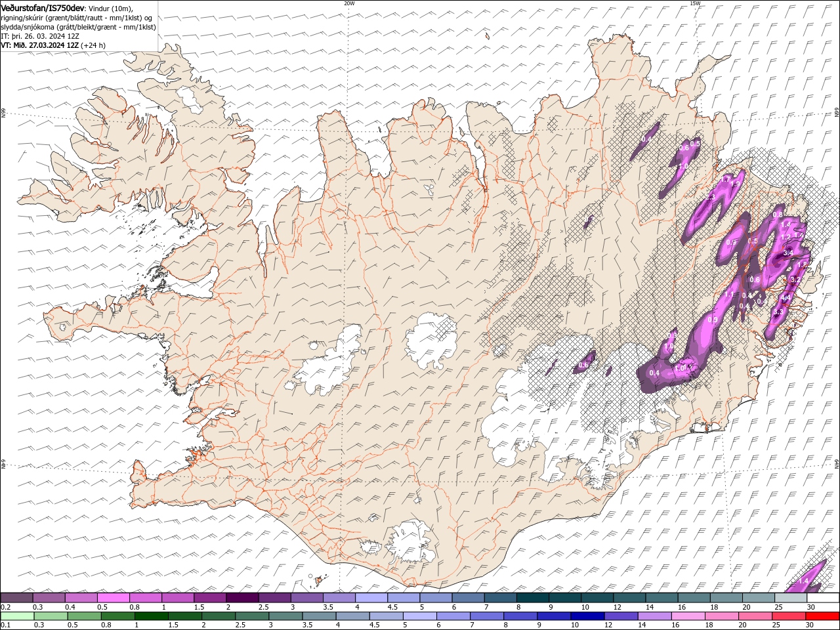Screen dimensions: 840x630
Task: Click upper legend swatch between 0.3 and 0.4
Action: 49,598
